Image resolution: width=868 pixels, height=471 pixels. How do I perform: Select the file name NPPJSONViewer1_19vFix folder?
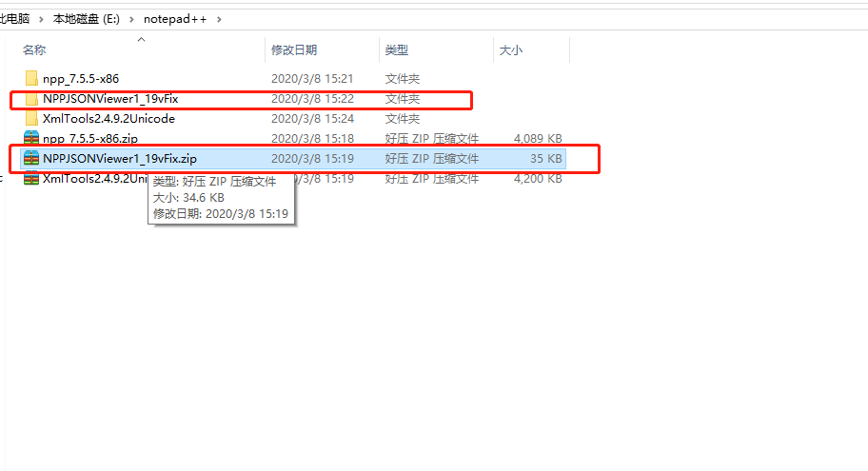(110, 99)
